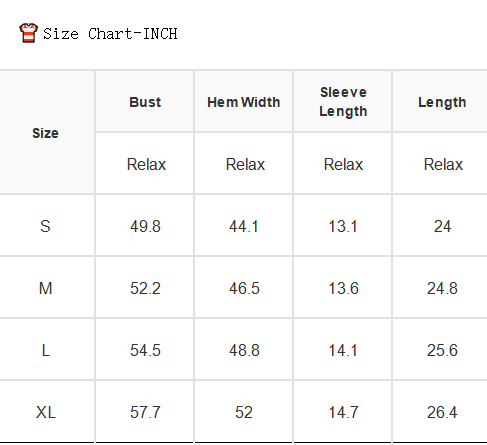This screenshot has height=445, width=487.
Task: Select the S size row label
Action: click(45, 226)
